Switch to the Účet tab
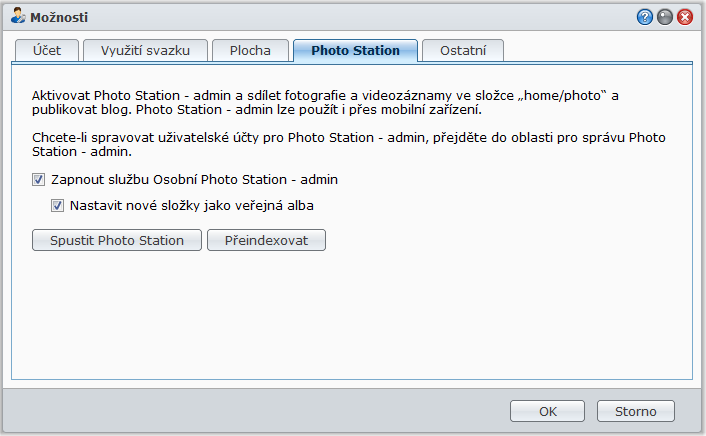The image size is (706, 436). point(47,50)
